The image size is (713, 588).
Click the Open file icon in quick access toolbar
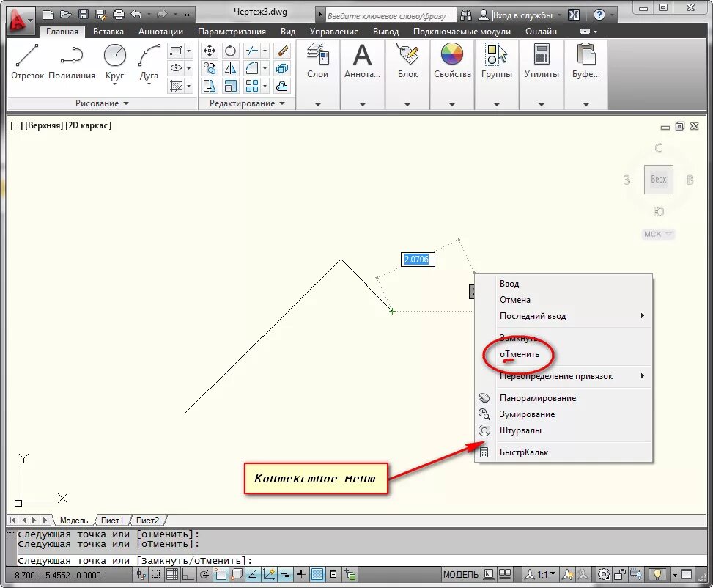click(x=65, y=14)
